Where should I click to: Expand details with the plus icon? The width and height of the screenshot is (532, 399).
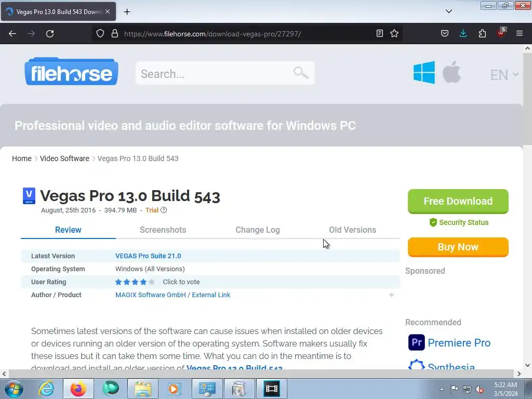(x=391, y=295)
